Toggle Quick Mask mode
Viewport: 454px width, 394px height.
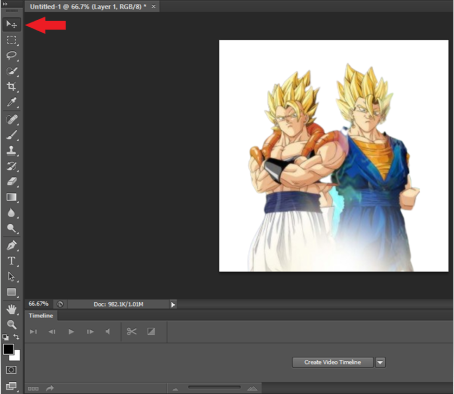[x=11, y=370]
